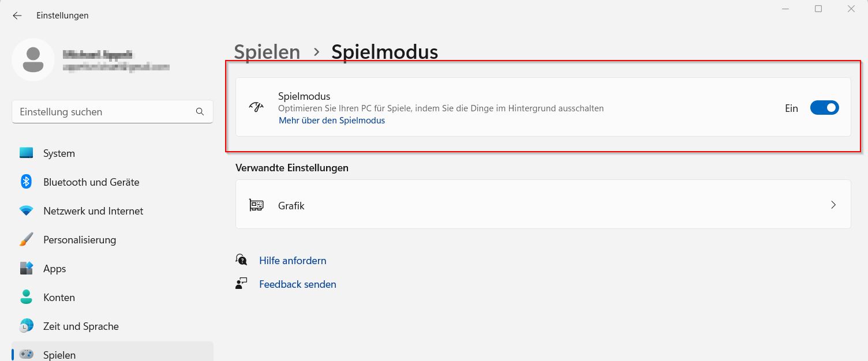Click the Bluetooth icon in sidebar
868x361 pixels.
pos(27,182)
